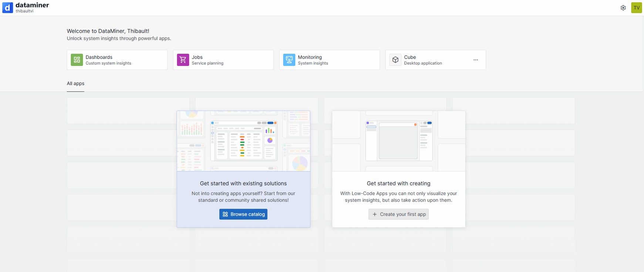Open the Cube card's three-dot menu

476,60
